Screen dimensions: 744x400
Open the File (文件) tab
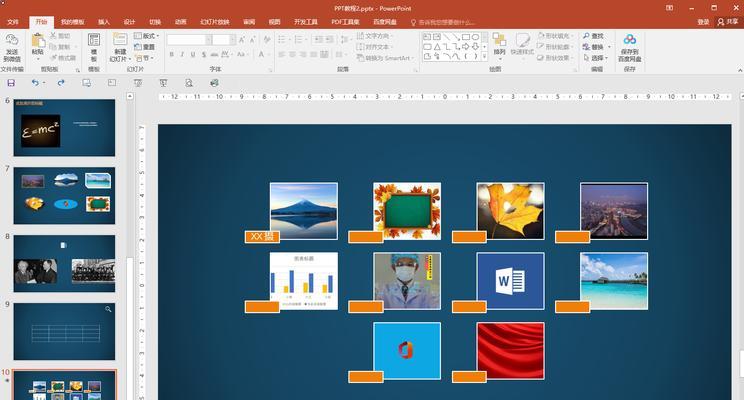[x=13, y=22]
